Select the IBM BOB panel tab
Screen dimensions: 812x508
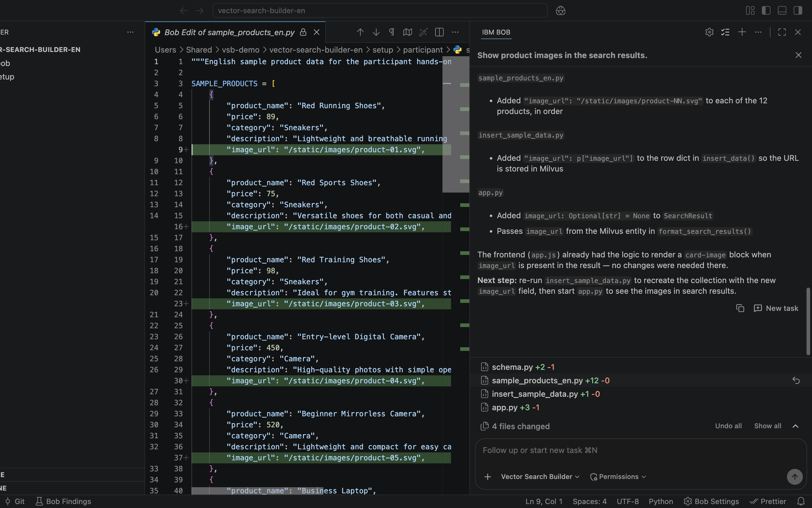coord(496,32)
